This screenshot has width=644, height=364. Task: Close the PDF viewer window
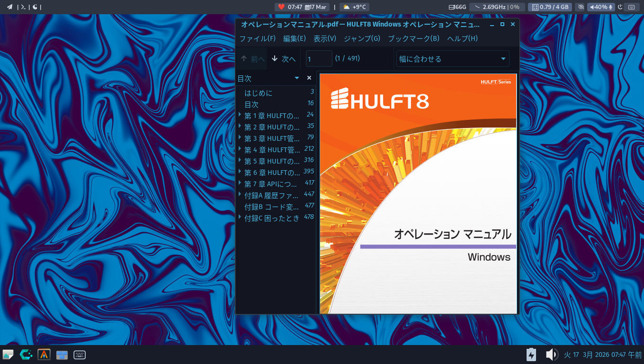[513, 25]
